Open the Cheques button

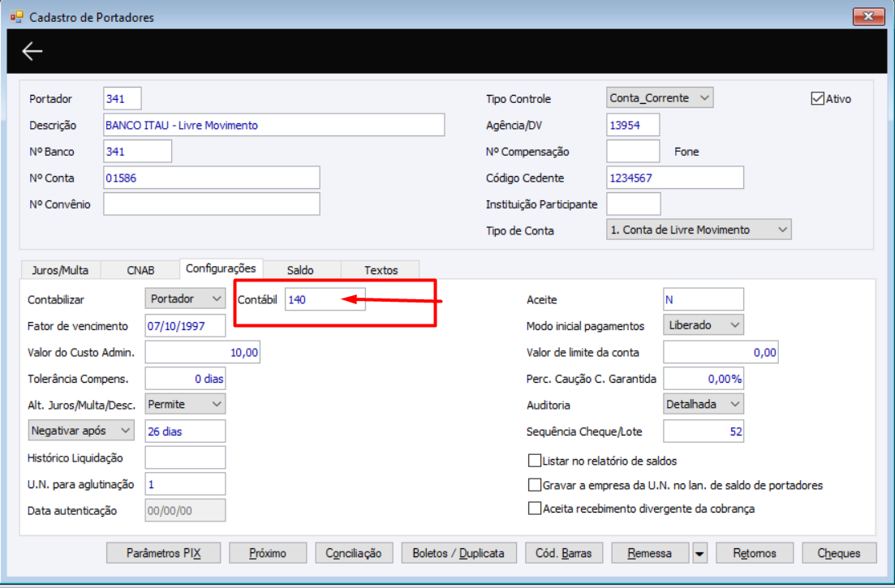click(839, 553)
